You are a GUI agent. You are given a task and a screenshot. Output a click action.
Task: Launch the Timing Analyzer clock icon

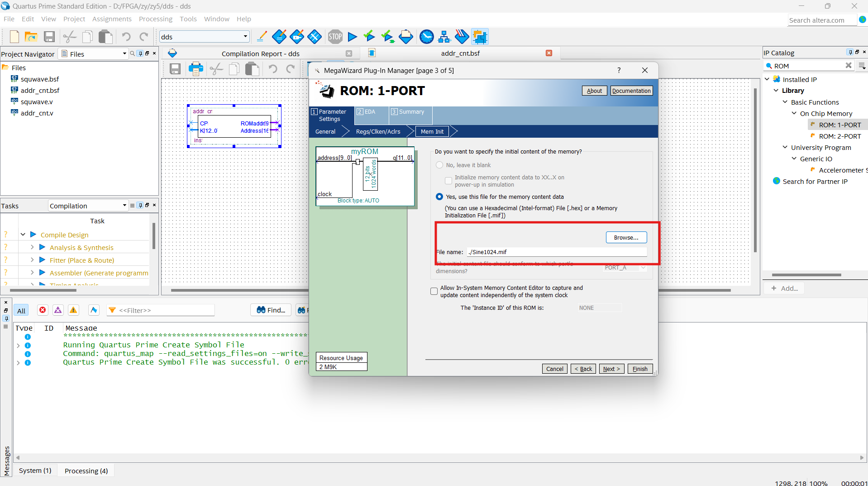tap(426, 37)
